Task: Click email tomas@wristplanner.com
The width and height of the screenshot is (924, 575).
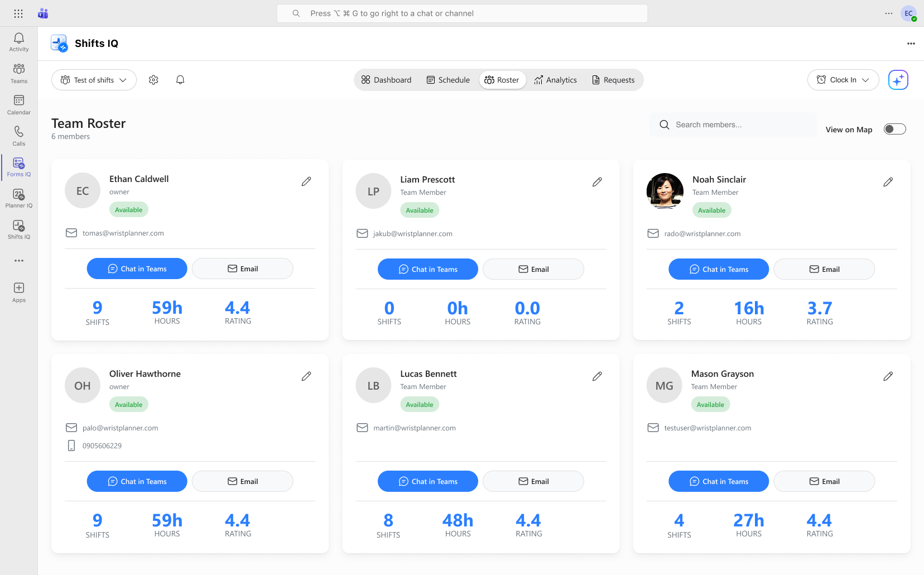Action: click(123, 233)
